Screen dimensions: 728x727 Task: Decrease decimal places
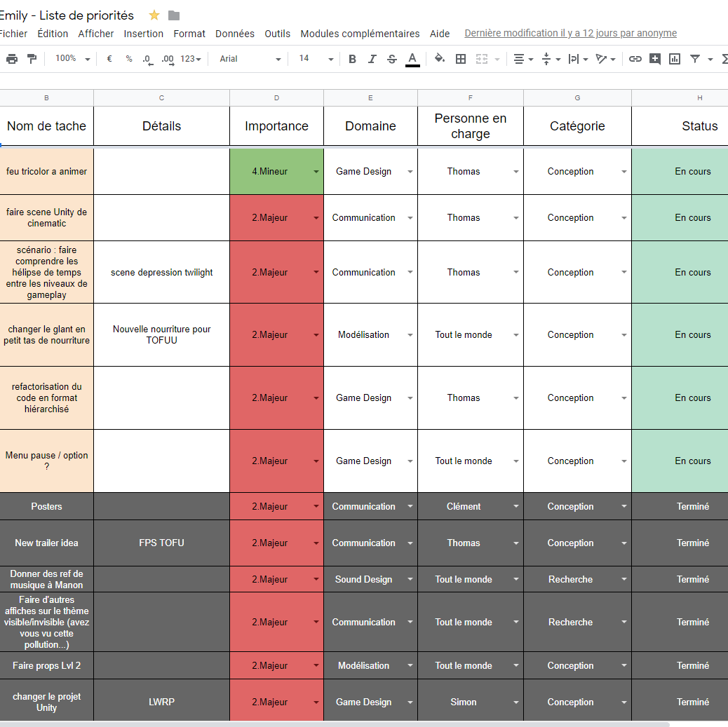tap(147, 60)
